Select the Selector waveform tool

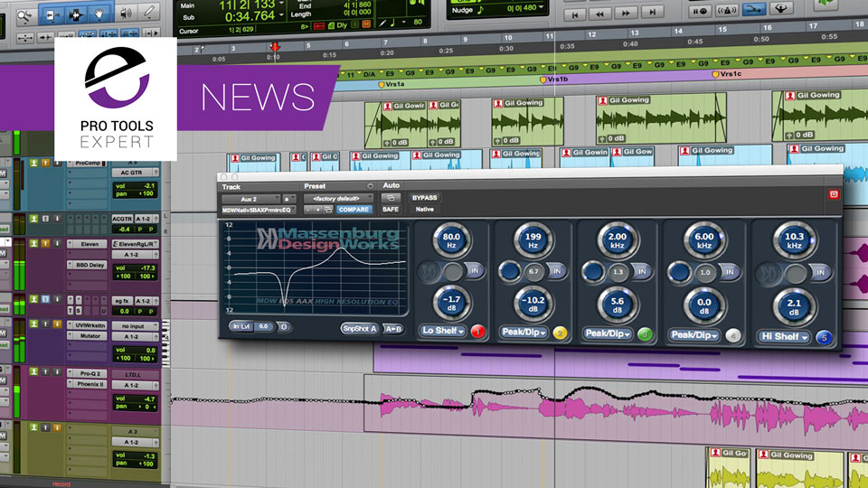pos(75,15)
